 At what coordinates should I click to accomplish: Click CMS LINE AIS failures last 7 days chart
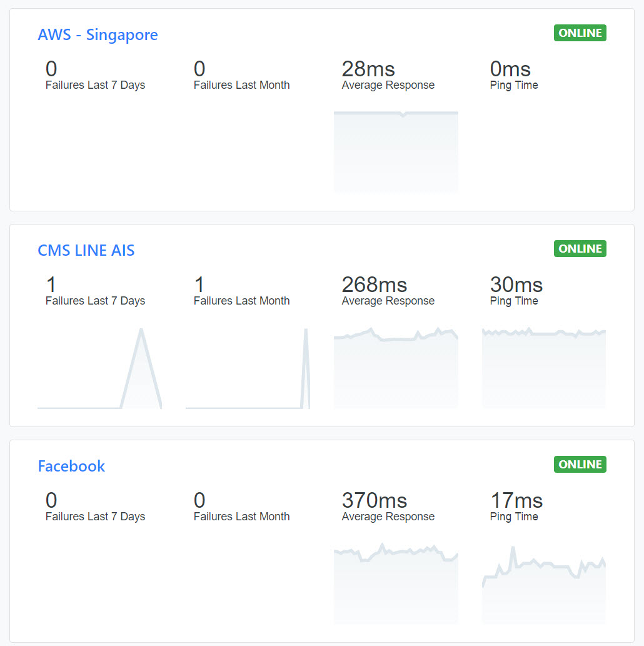point(99,368)
